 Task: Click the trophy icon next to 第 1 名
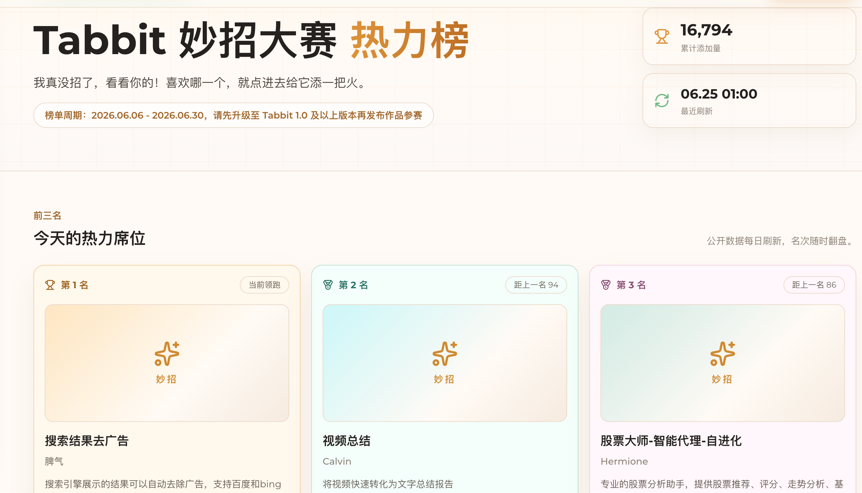[50, 285]
